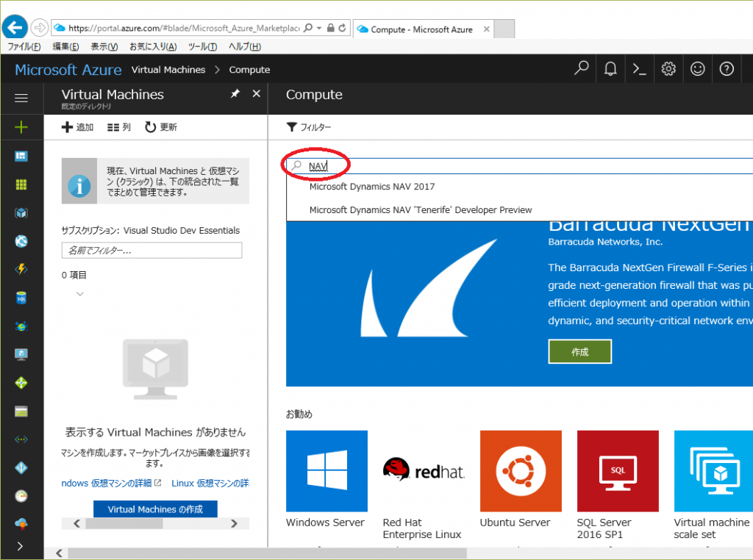Click the green 作成 button on Barracuda banner

click(x=579, y=352)
